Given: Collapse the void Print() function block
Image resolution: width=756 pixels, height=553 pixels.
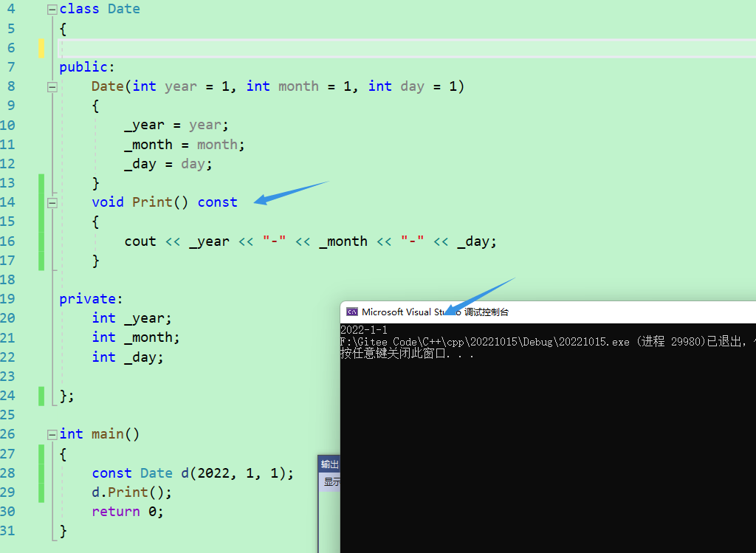Looking at the screenshot, I should (52, 203).
